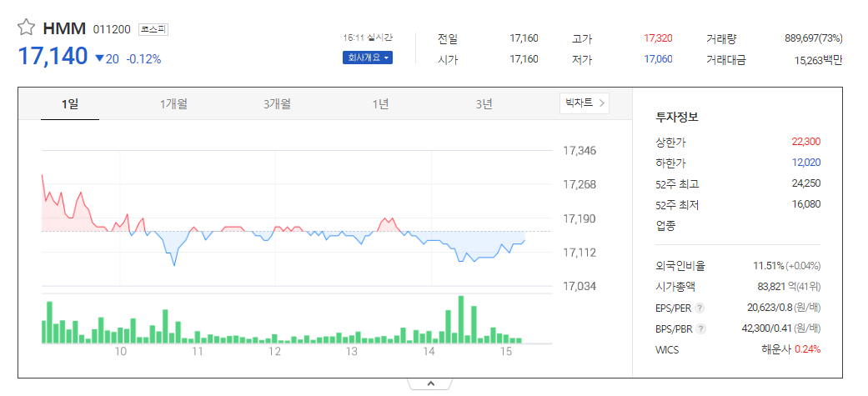The width and height of the screenshot is (868, 396).
Task: Select the 1일 chart tab
Action: 70,103
